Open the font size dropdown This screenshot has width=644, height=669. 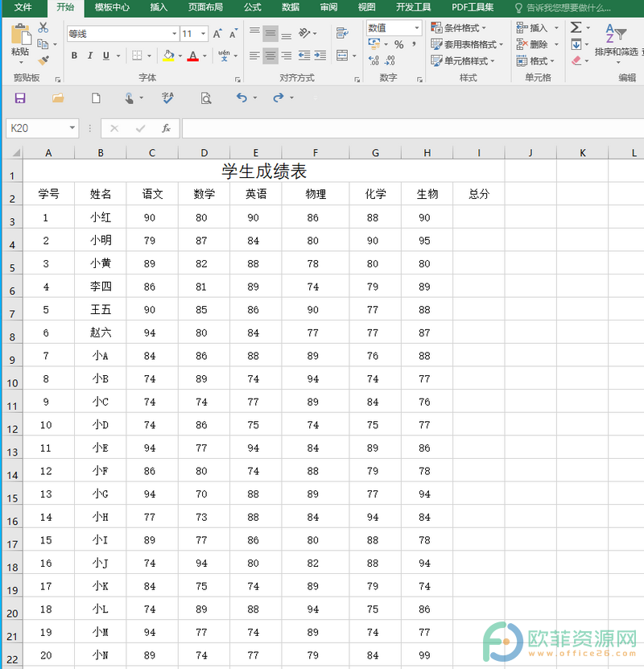204,34
